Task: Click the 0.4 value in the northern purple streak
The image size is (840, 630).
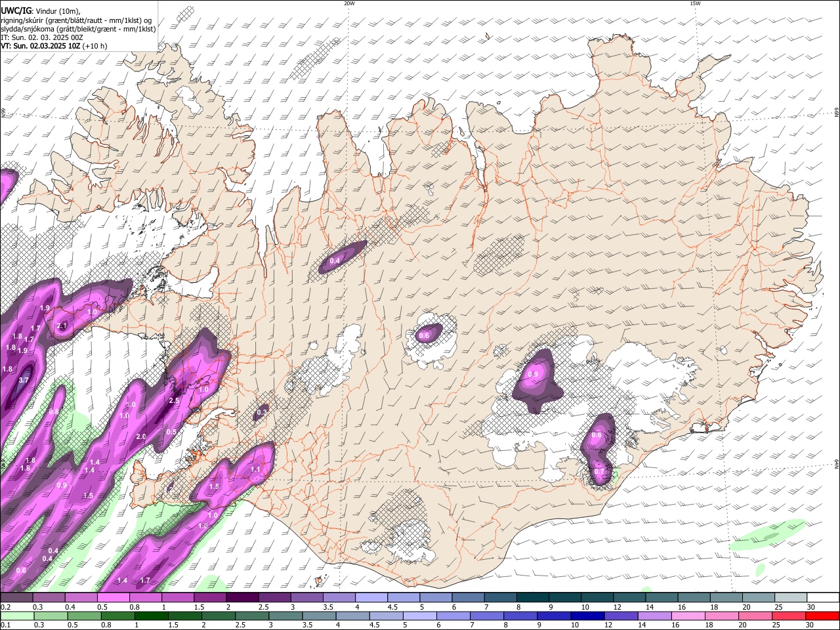Action: click(x=335, y=261)
